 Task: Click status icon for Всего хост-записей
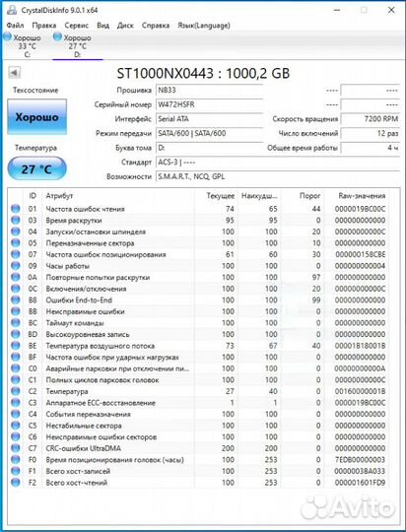pos(16,471)
